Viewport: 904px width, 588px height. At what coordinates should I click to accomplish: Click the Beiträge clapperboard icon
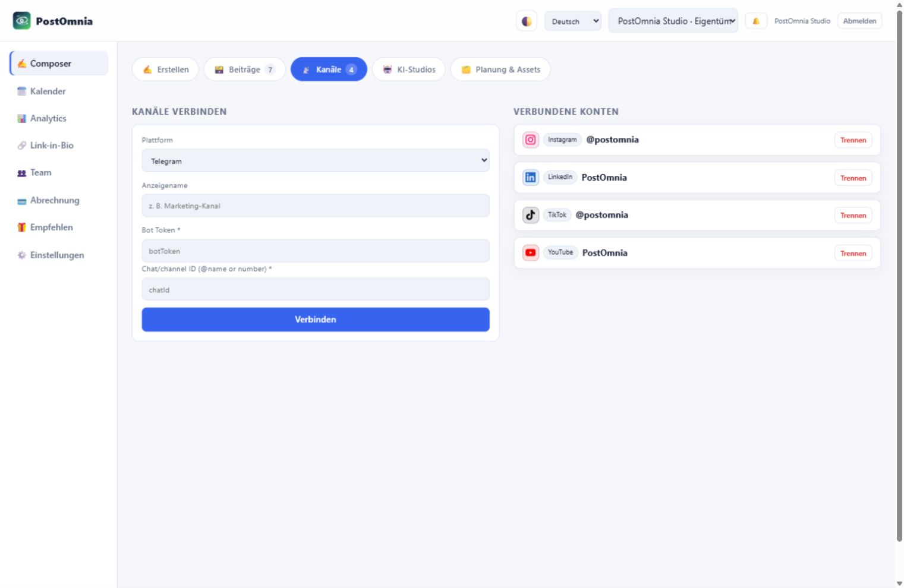[x=219, y=69]
